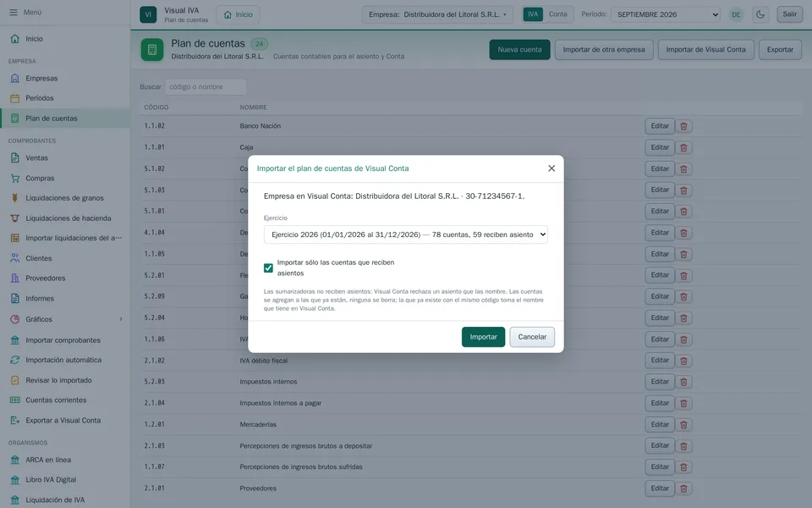Screen dimensions: 812x508
Task: Click the Exportar a Visual Conta icon
Action: (15, 421)
